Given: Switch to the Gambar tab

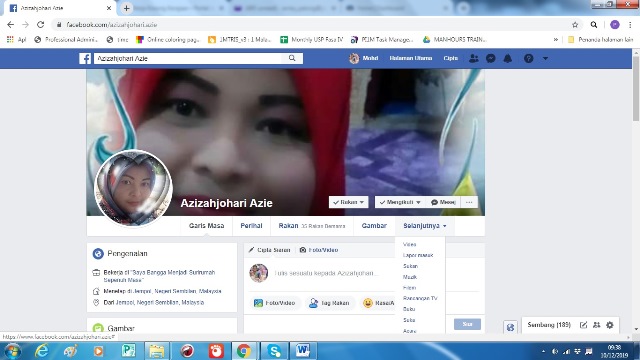Looking at the screenshot, I should pos(374,226).
